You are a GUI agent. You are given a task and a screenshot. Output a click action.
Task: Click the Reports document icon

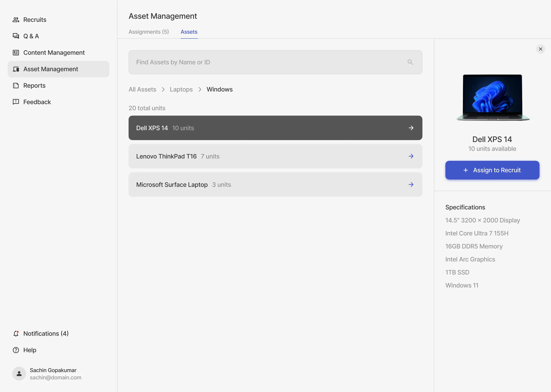tap(16, 85)
